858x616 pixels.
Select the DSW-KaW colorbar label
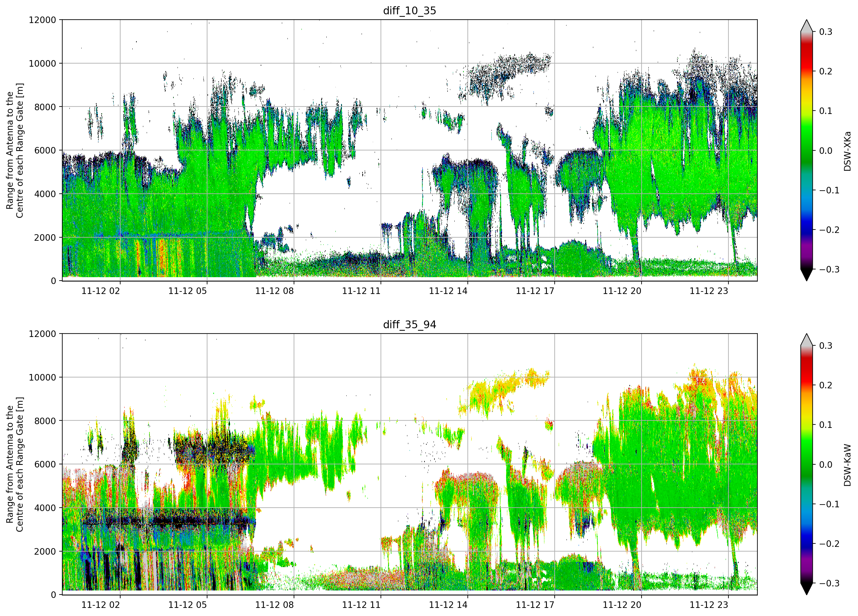point(847,465)
